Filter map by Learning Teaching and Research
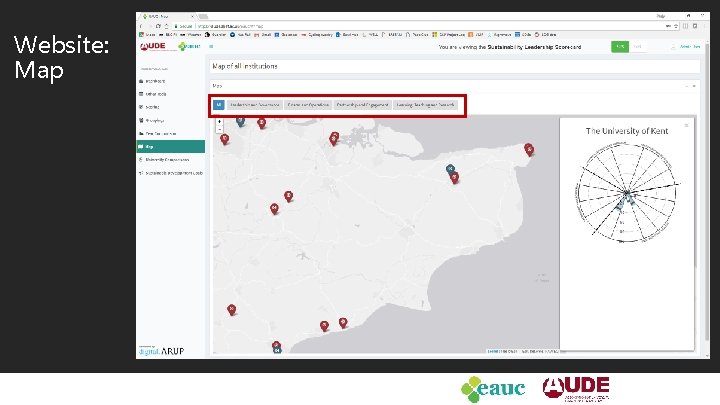The image size is (720, 405). [425, 105]
